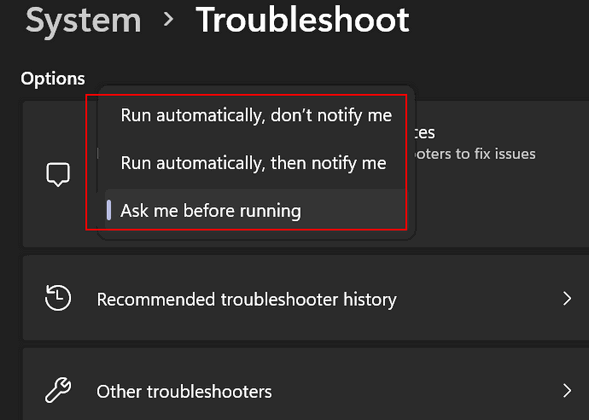Click the speech bubble preferences icon
Viewport: 589px width, 420px height.
click(x=58, y=174)
